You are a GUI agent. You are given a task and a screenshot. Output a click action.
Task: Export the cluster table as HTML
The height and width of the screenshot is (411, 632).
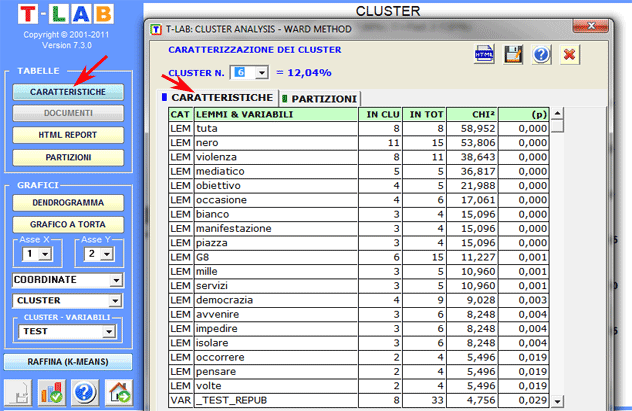[x=484, y=54]
